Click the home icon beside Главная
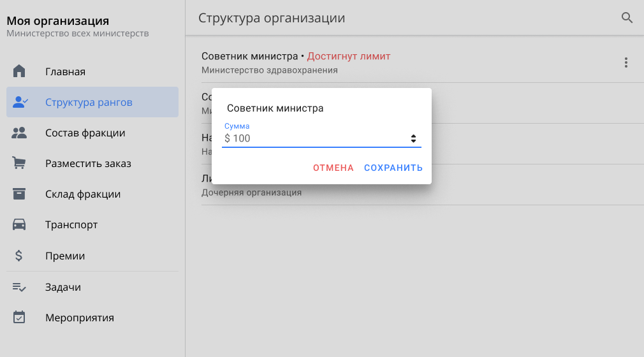 tap(19, 71)
